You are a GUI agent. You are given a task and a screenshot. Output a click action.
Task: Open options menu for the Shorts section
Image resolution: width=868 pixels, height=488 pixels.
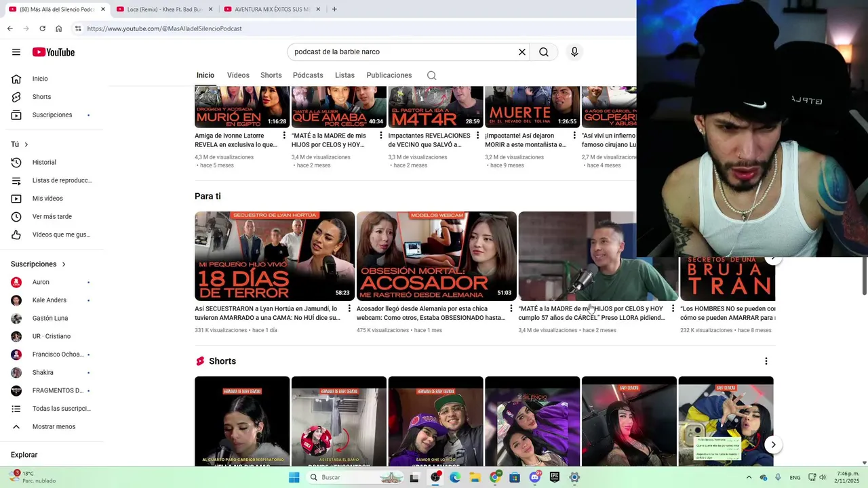(766, 361)
